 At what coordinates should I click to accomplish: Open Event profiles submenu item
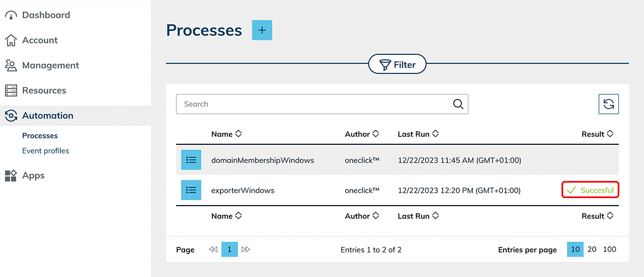click(46, 151)
